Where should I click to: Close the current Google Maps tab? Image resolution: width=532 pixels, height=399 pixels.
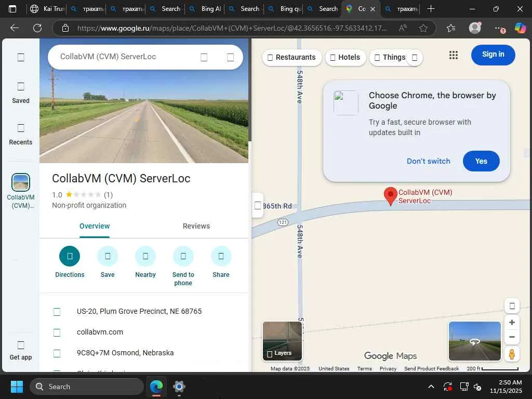(373, 9)
